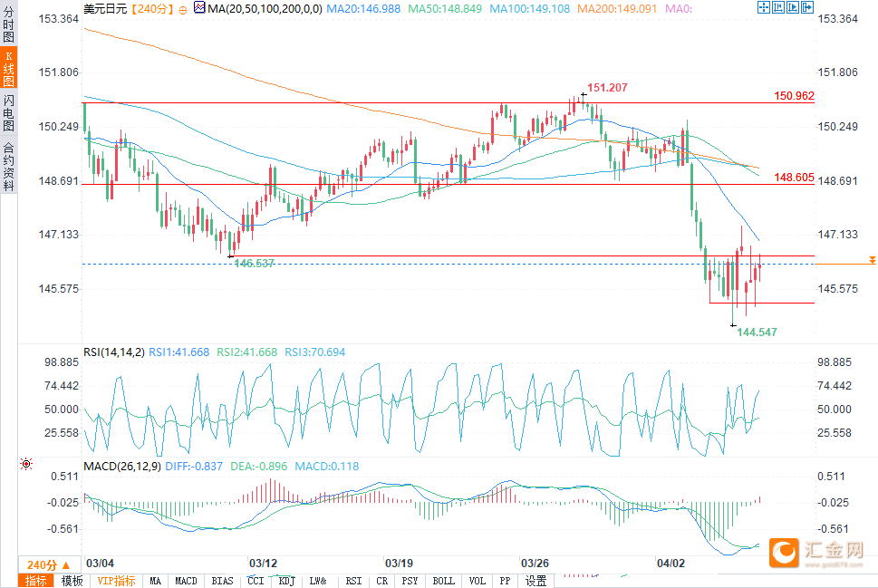Click the MA200:149.091 value
Image resolution: width=878 pixels, height=588 pixels.
(616, 9)
